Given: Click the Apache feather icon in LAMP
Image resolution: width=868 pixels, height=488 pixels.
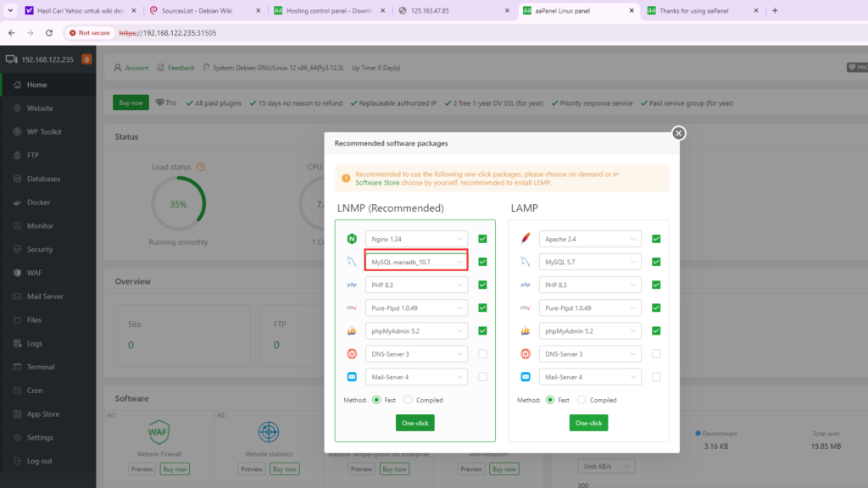Looking at the screenshot, I should coord(526,239).
